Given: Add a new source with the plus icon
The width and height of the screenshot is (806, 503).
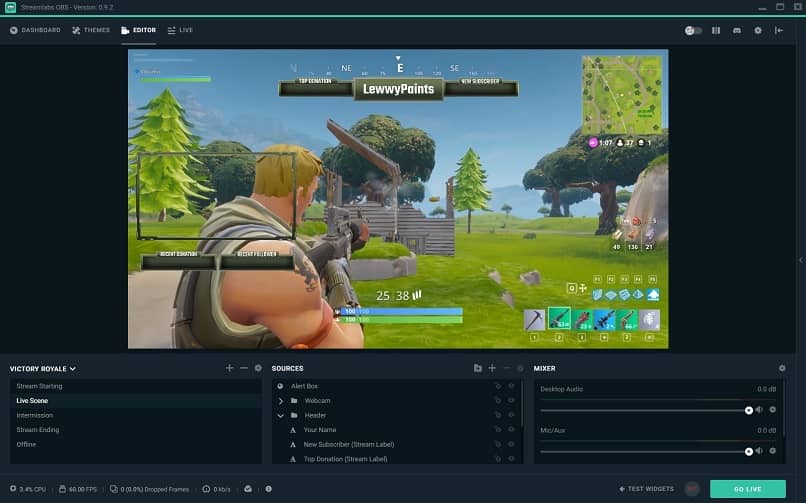Looking at the screenshot, I should (492, 368).
